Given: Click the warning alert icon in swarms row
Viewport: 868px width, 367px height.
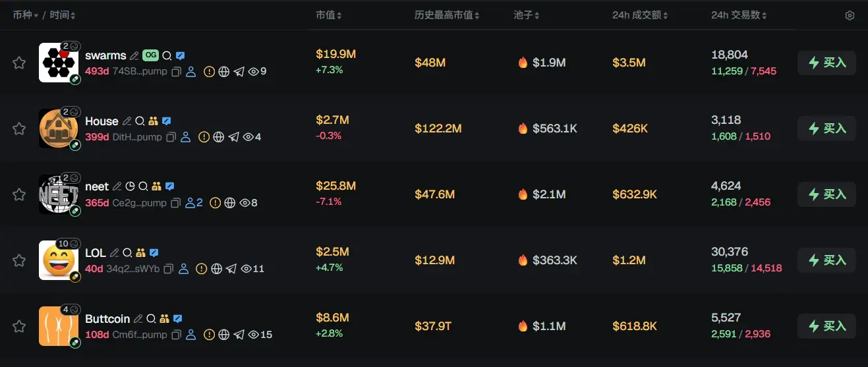Looking at the screenshot, I should (x=209, y=72).
